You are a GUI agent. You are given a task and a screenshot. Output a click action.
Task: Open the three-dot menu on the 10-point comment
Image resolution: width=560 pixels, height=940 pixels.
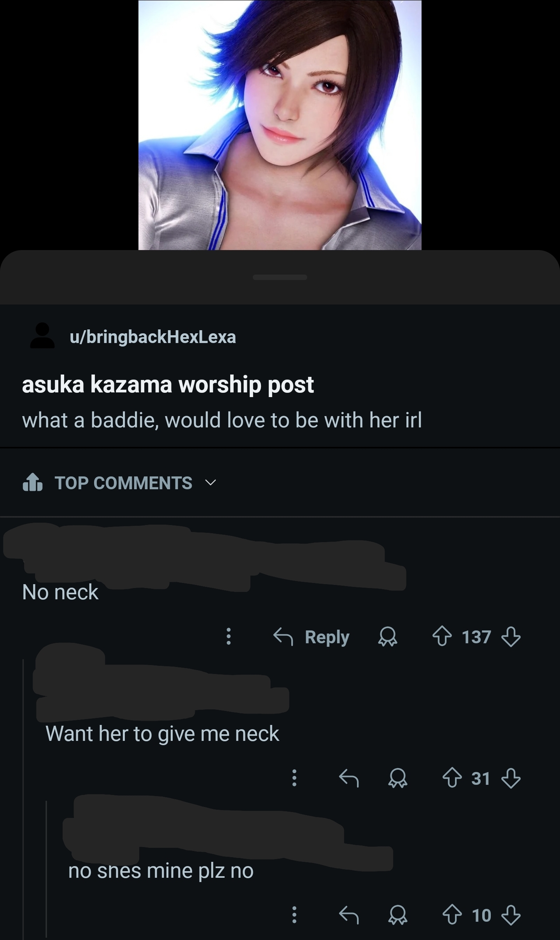coord(294,915)
